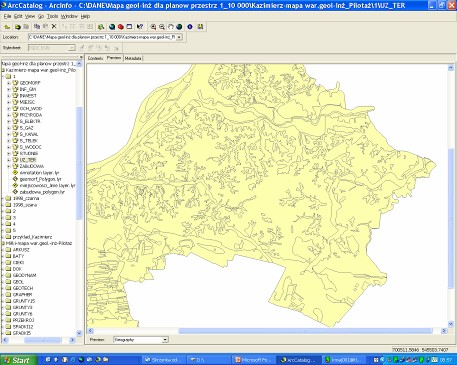Open the command line window icon
The image size is (457, 365).
[x=129, y=27]
